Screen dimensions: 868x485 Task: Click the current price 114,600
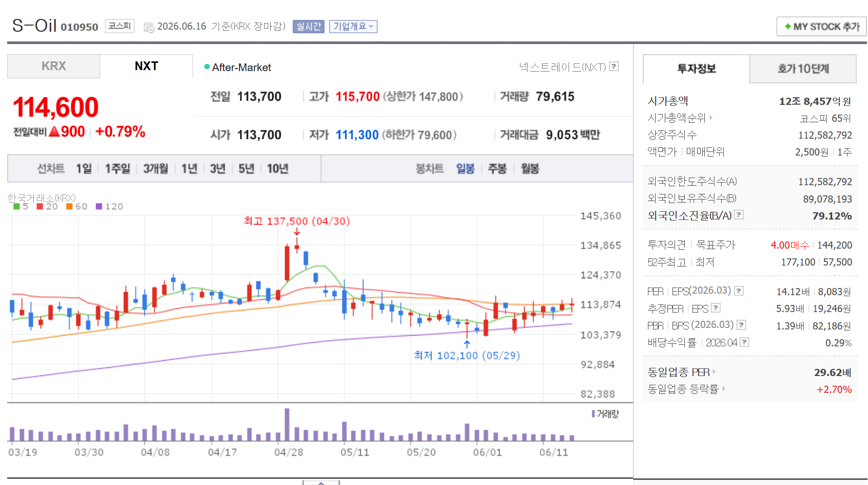(55, 107)
